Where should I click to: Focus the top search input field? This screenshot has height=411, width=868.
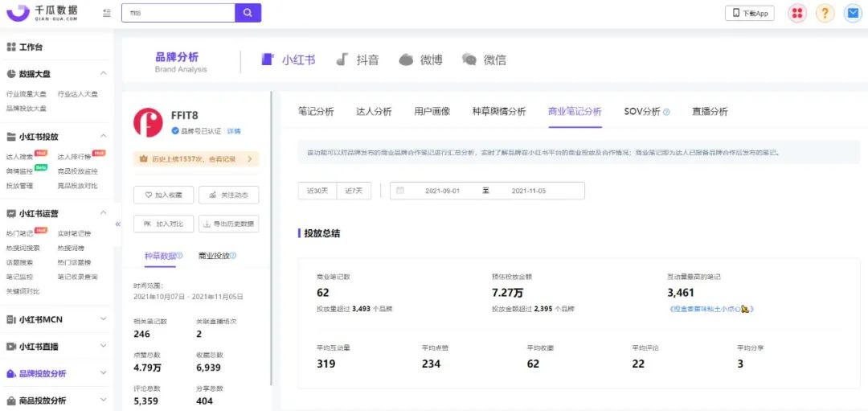(178, 13)
